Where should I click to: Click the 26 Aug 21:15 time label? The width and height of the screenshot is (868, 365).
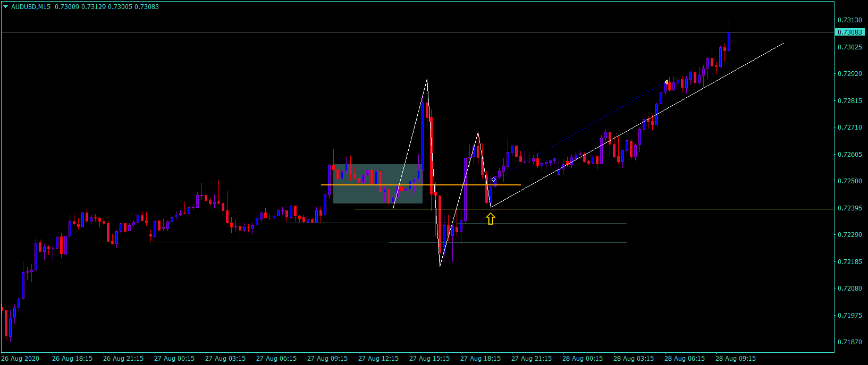[x=123, y=359]
